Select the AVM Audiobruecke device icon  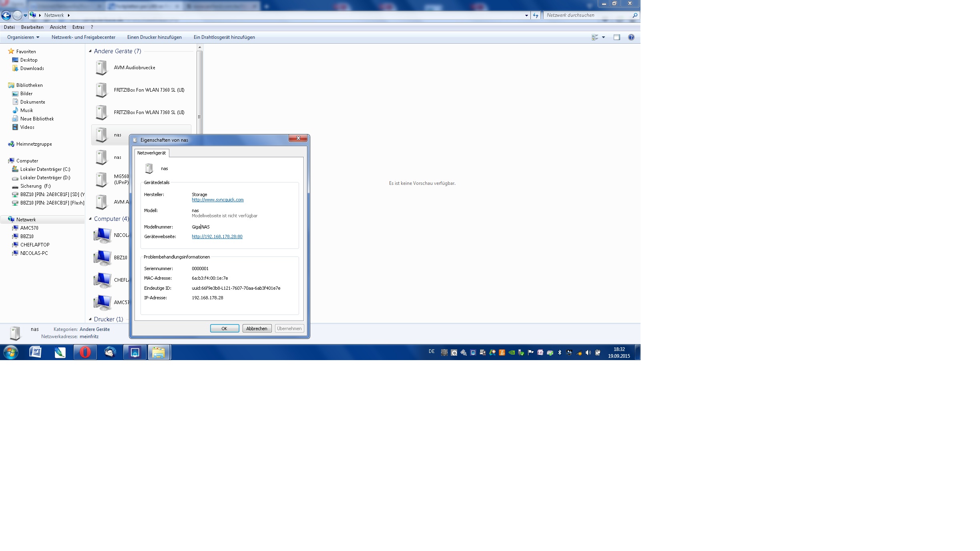(x=102, y=68)
